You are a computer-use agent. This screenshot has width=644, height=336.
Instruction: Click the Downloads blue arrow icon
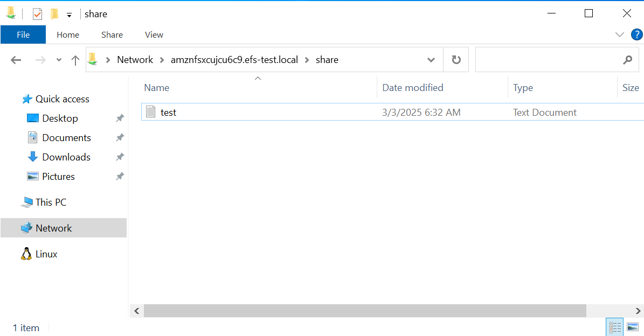click(32, 157)
